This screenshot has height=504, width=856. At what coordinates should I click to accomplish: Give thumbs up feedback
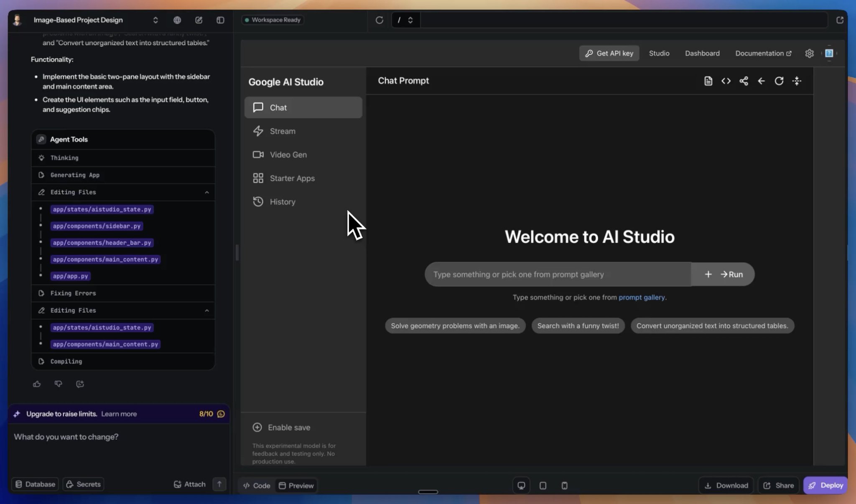coord(37,384)
